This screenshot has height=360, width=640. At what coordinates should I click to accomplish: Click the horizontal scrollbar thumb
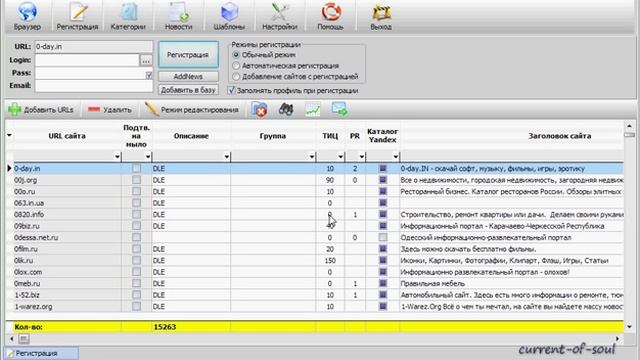pos(24,338)
